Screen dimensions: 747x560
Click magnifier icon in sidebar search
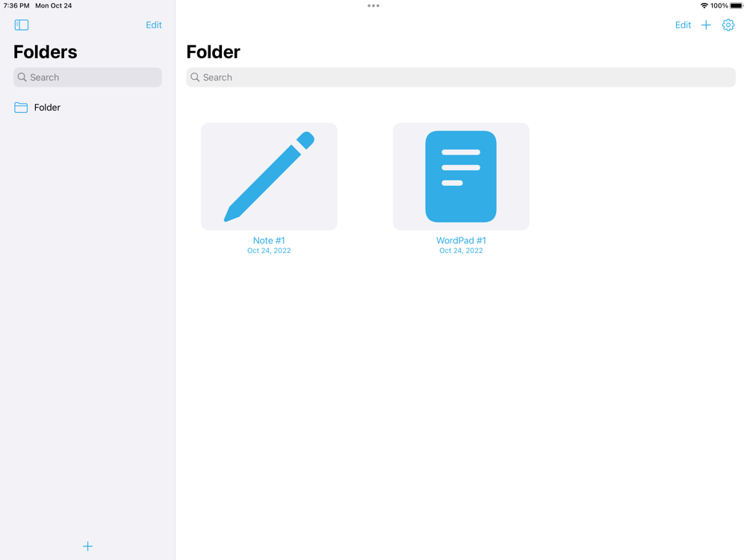(22, 77)
